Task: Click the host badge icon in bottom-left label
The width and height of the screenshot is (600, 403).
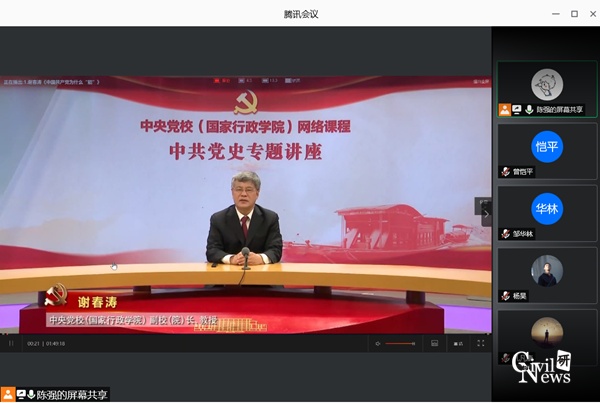Action: click(8, 395)
